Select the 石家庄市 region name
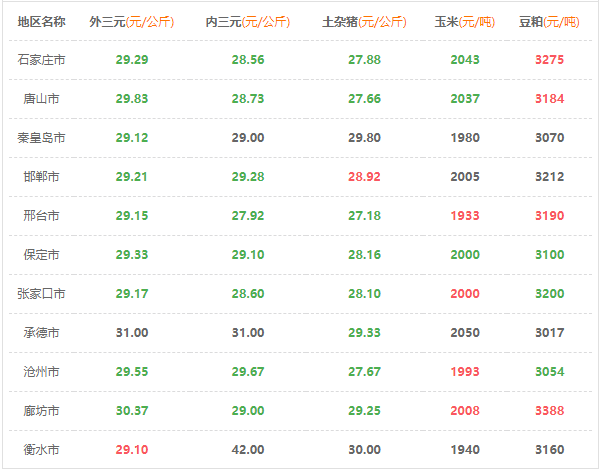This screenshot has width=603, height=471. (x=42, y=60)
